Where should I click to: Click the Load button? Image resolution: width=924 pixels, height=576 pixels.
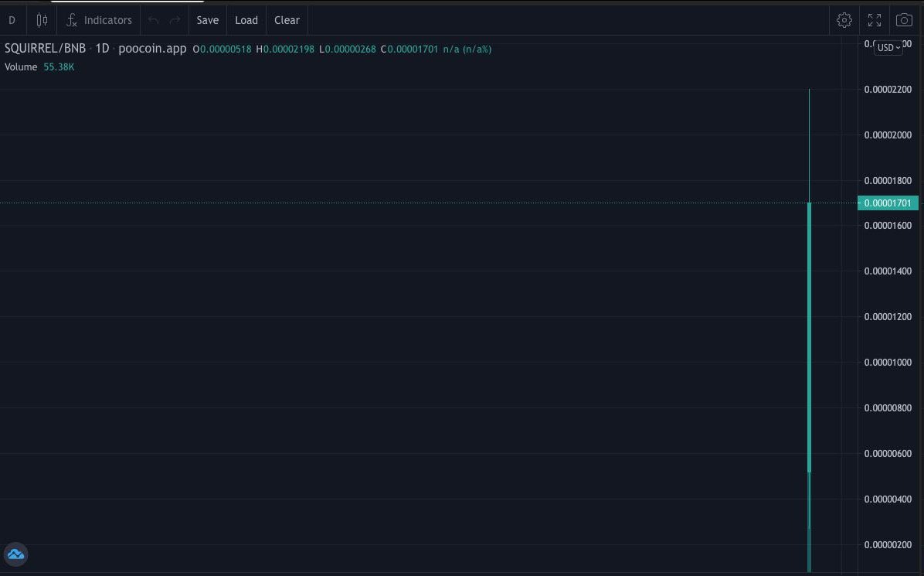point(246,19)
